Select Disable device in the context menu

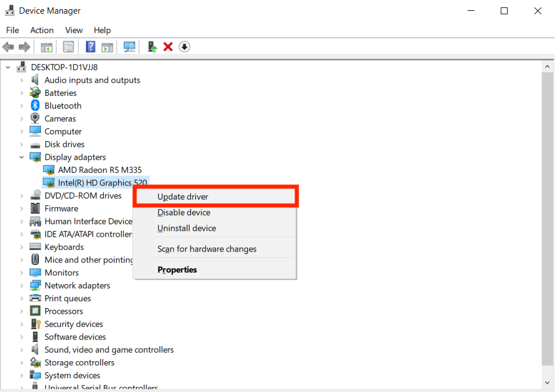pyautogui.click(x=184, y=212)
